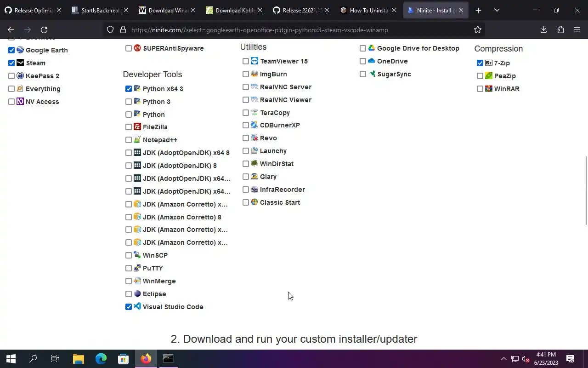
Task: Enable the Revo checkbox
Action: point(246,138)
